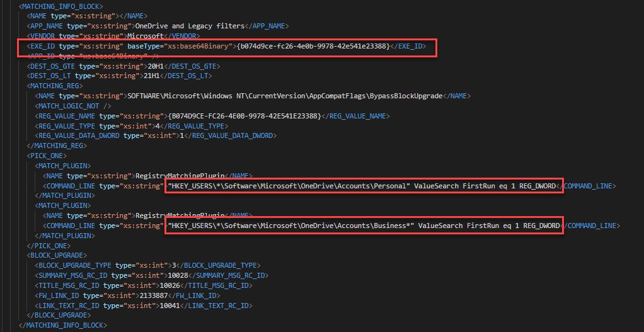Click the REG_VALUE_DATA_DWORD value 1
This screenshot has height=332, width=644.
pyautogui.click(x=182, y=135)
